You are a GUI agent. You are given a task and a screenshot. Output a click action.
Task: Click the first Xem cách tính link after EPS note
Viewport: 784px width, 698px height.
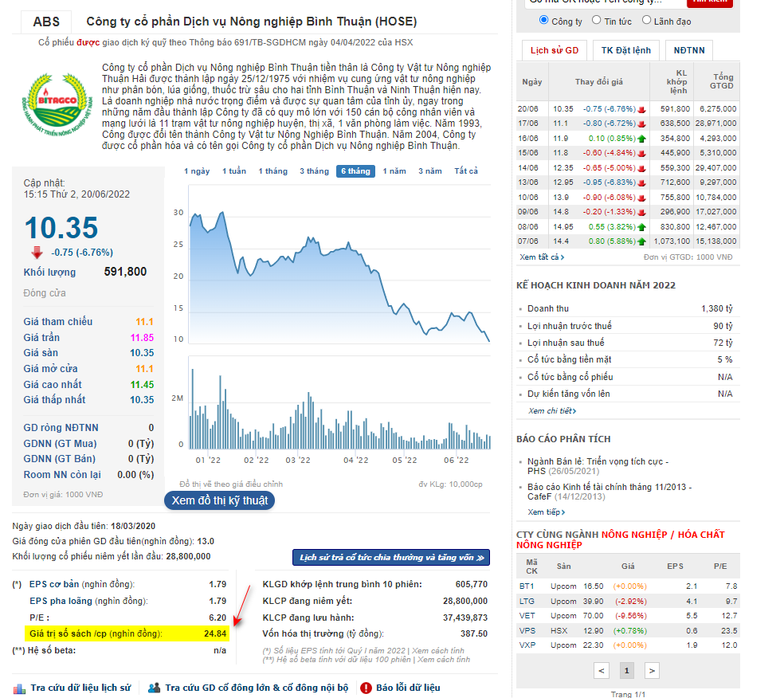[438, 651]
